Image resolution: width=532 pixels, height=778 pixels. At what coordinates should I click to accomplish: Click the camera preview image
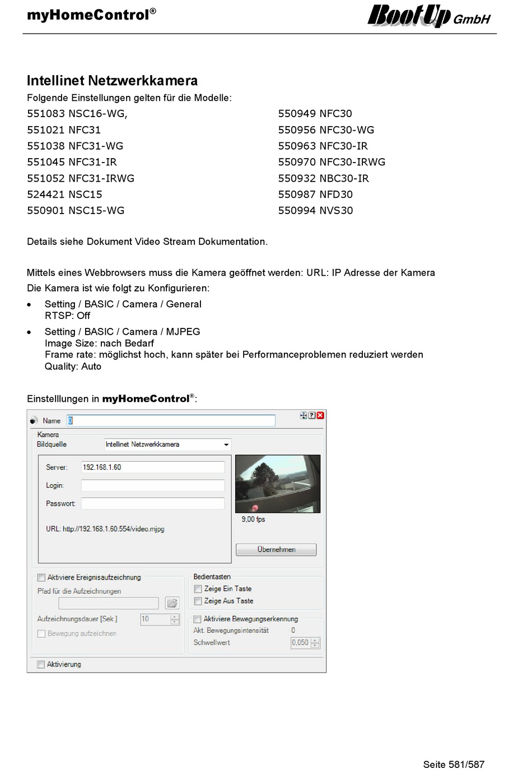278,484
